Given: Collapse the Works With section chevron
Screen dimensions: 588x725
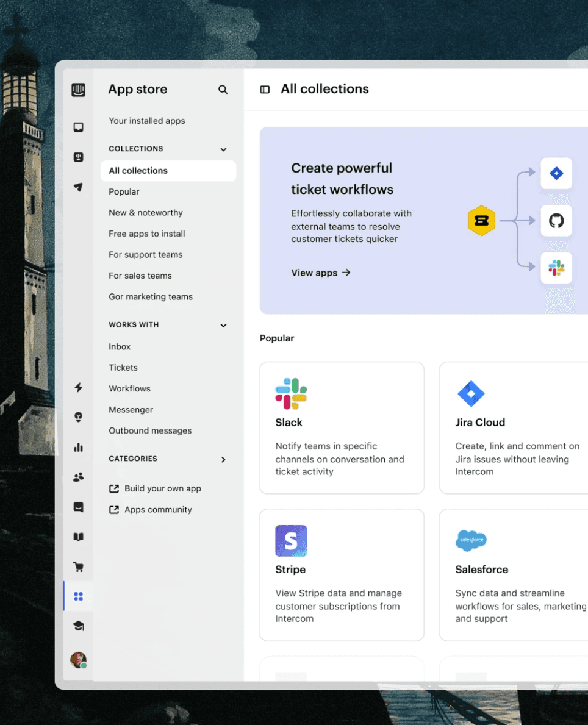Looking at the screenshot, I should tap(223, 326).
